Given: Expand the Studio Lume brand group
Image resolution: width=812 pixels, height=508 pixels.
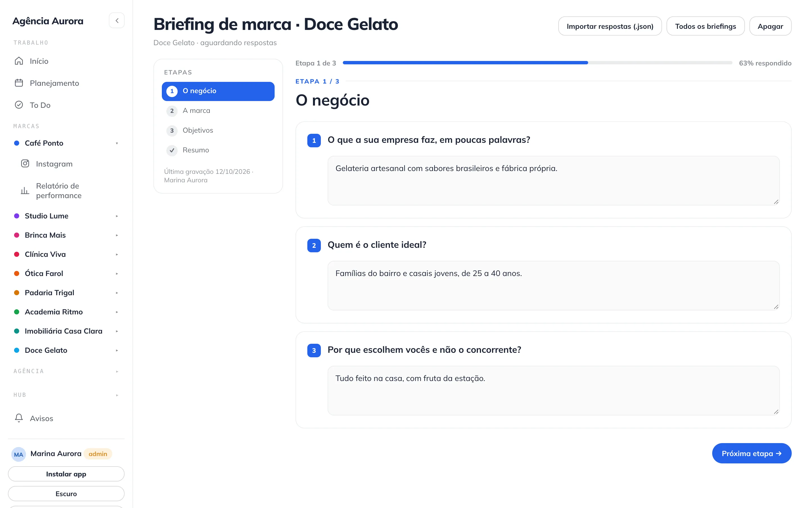Looking at the screenshot, I should 117,216.
